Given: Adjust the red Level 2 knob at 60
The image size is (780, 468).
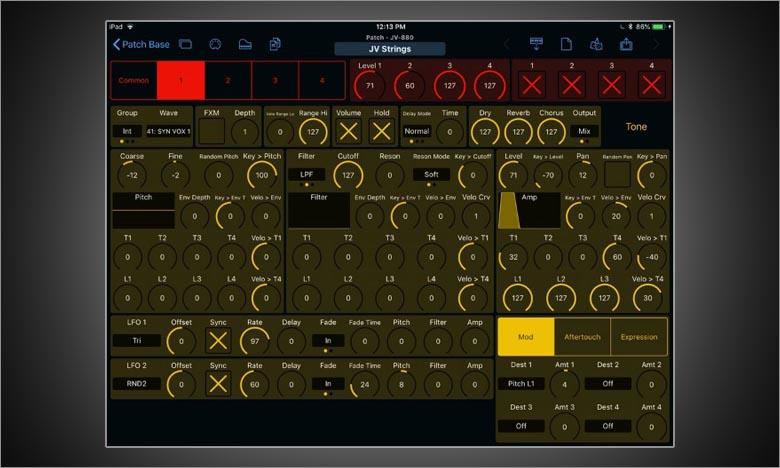Looking at the screenshot, I should (409, 86).
